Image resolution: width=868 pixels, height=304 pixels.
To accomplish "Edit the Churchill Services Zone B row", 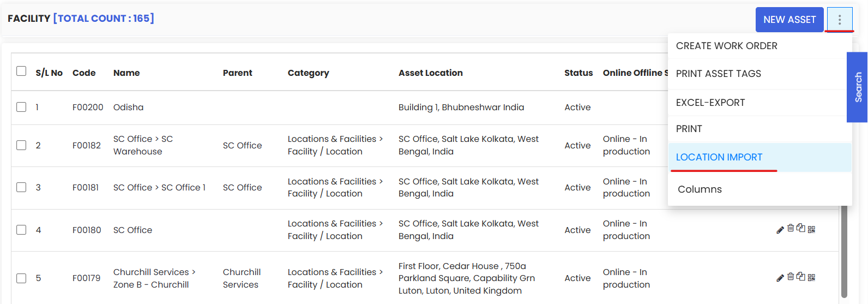I will pyautogui.click(x=780, y=278).
